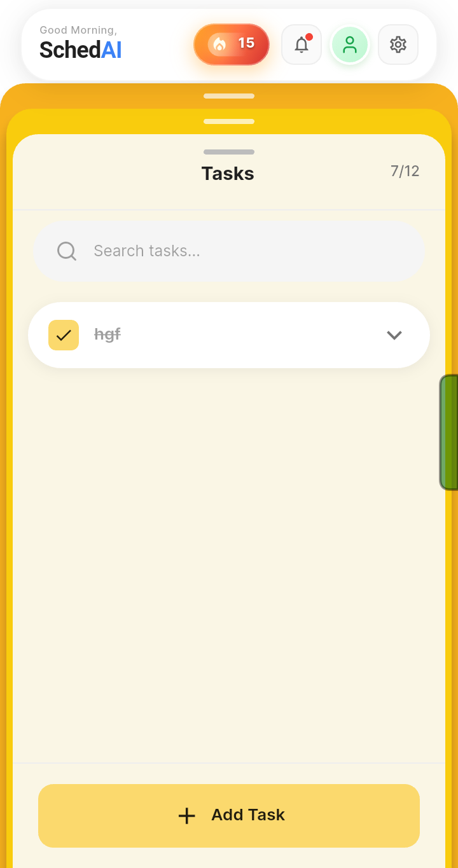The image size is (458, 868).
Task: Click the handle on the yellow sheet
Action: click(229, 121)
